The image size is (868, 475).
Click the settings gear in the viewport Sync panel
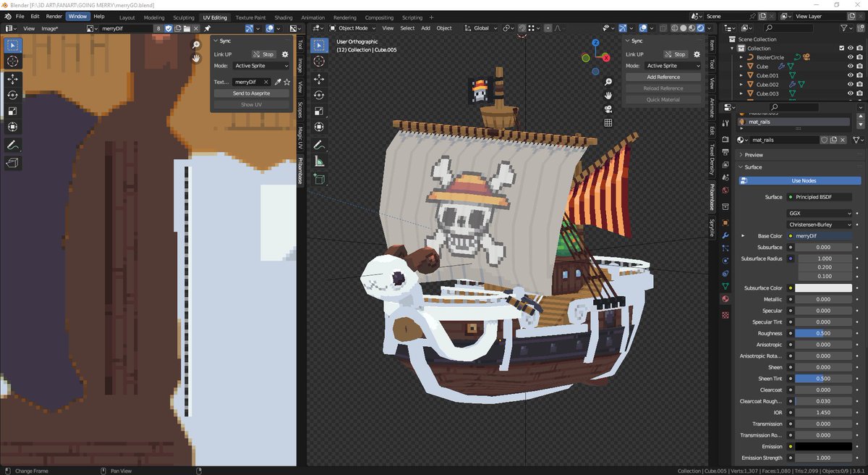[697, 54]
